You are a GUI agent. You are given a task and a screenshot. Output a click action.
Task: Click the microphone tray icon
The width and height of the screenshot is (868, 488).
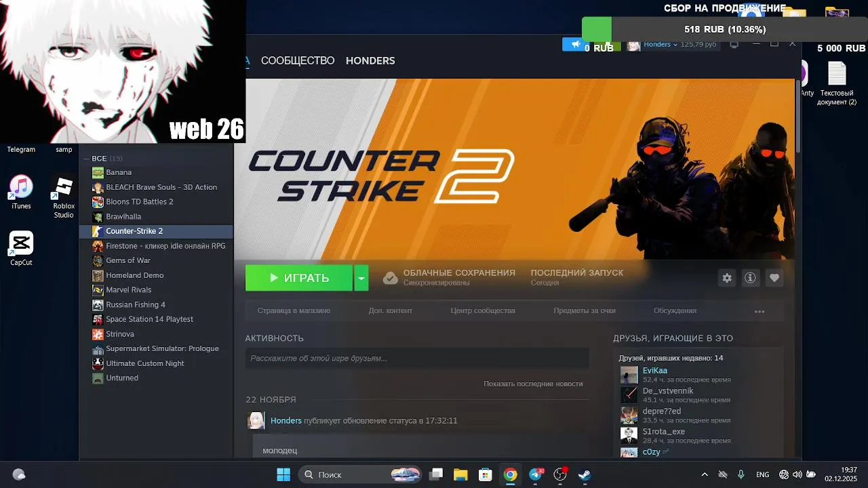pyautogui.click(x=741, y=474)
